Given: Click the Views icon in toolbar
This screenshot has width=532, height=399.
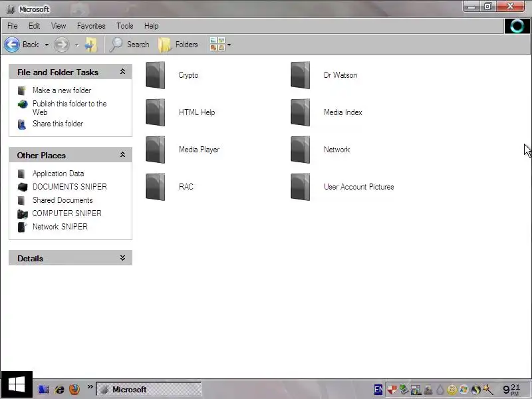Looking at the screenshot, I should 217,45.
